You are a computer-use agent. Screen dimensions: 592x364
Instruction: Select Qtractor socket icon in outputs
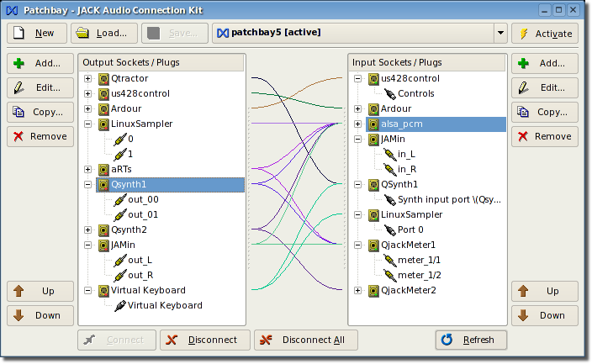(103, 78)
